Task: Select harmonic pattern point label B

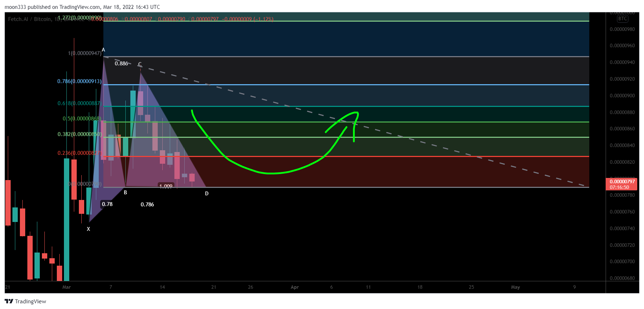Action: (x=125, y=193)
